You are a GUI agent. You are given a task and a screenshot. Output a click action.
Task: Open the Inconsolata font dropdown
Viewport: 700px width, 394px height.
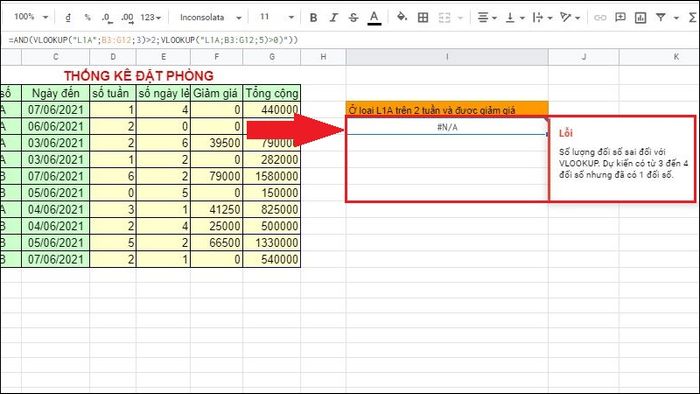tap(210, 17)
